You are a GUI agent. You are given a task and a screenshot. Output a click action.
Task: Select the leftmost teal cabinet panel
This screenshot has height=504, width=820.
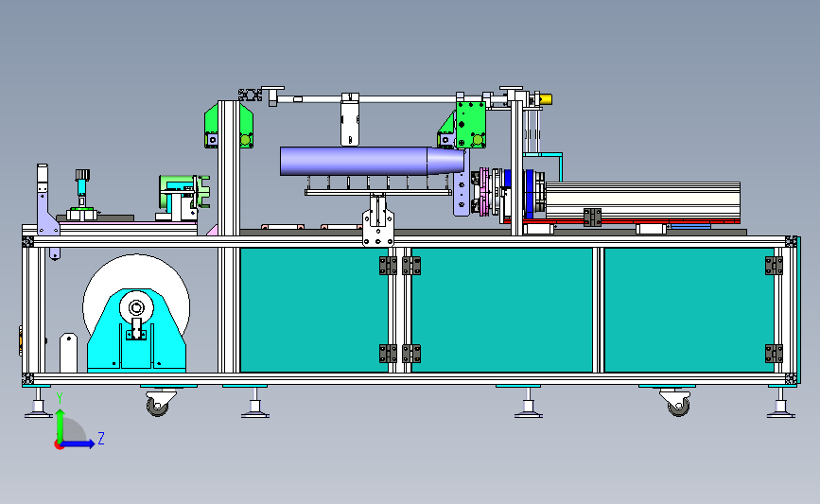(314, 310)
